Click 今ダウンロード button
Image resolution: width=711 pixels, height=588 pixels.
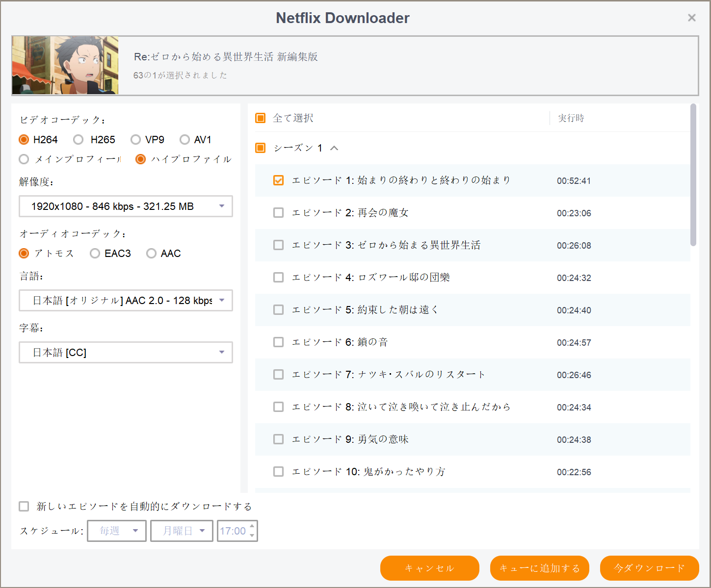pyautogui.click(x=650, y=568)
